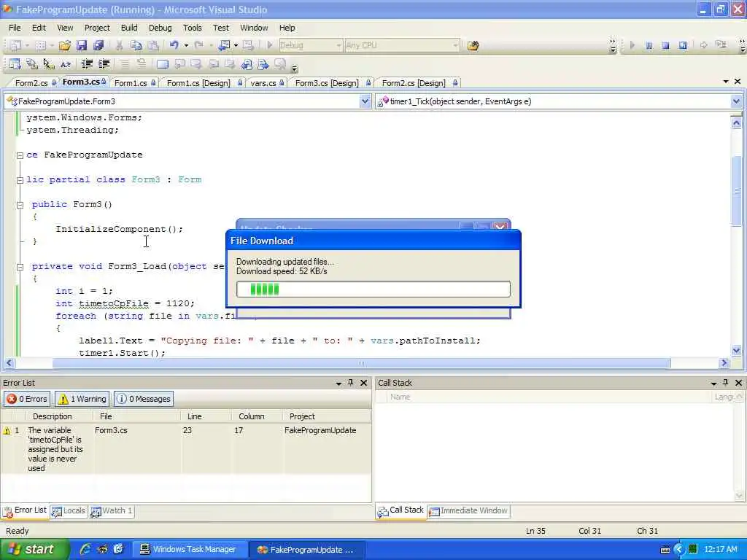
Task: Toggle the 0 Messages filter
Action: click(144, 399)
